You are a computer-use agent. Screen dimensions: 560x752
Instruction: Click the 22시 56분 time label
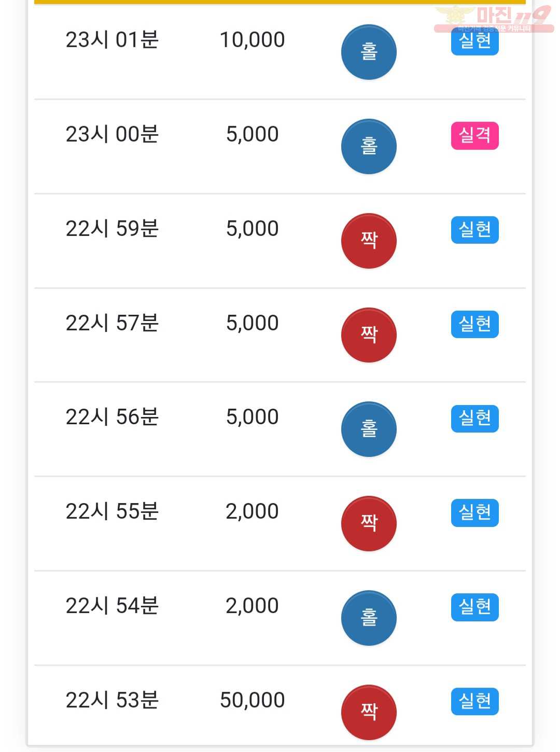[112, 417]
